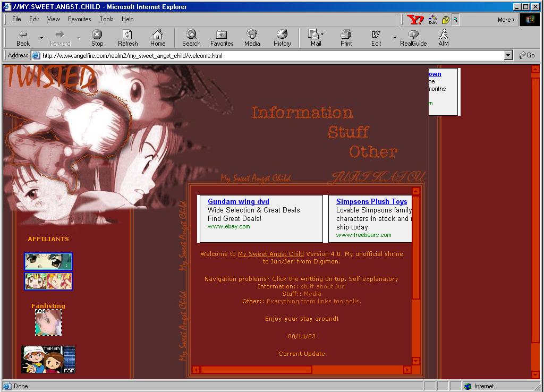Click the Windows flag throbber icon
The width and height of the screenshot is (544, 392).
click(530, 20)
